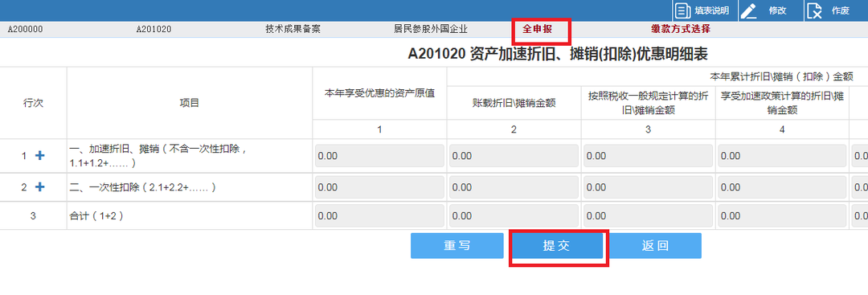868x295 pixels.
Task: Select row 2 column 3 tax depreciation field
Action: click(x=649, y=187)
